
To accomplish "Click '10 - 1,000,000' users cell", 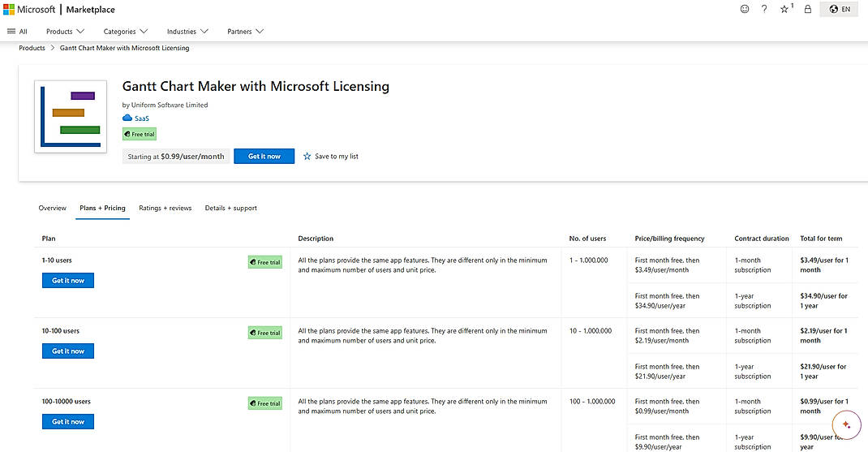I will 591,331.
